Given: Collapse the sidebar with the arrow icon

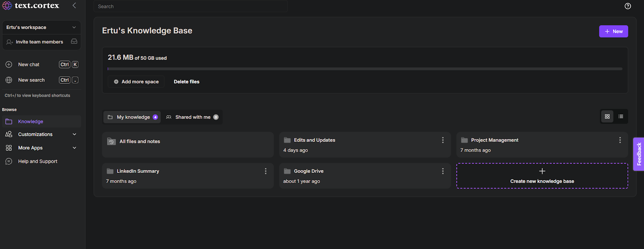Looking at the screenshot, I should point(74,5).
